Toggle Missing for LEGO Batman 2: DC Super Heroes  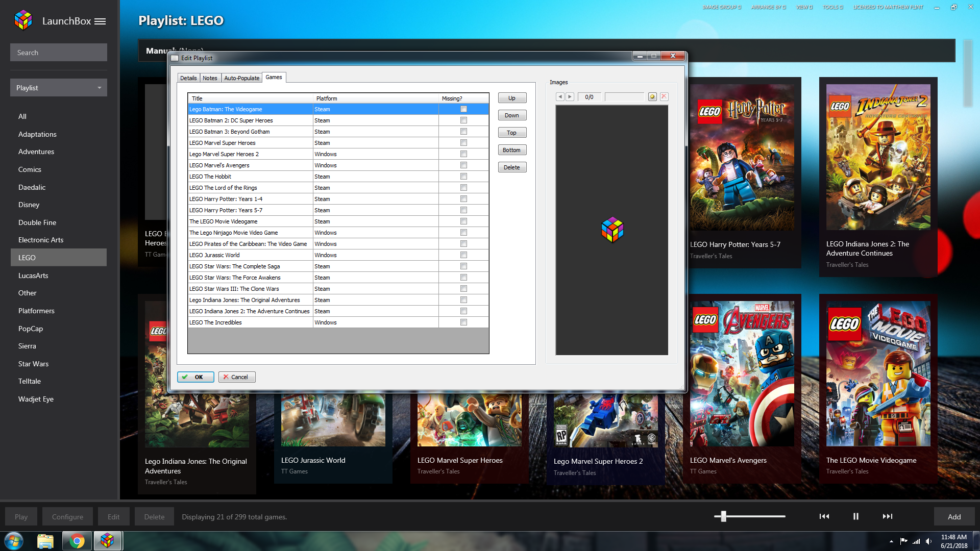[463, 120]
